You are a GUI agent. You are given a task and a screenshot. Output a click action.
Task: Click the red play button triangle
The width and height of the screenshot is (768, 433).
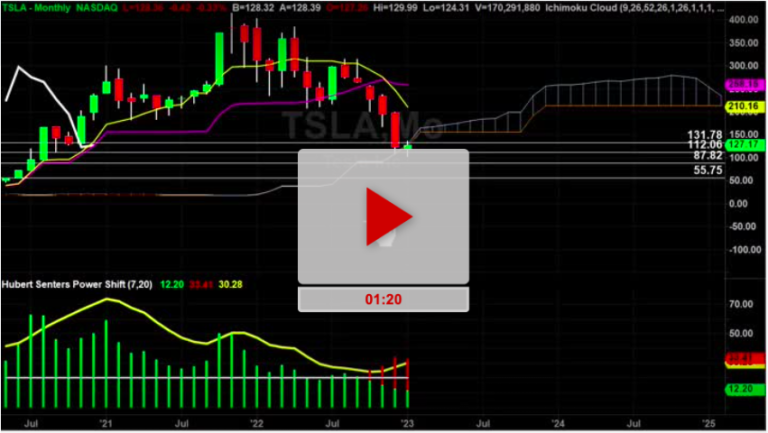[386, 215]
